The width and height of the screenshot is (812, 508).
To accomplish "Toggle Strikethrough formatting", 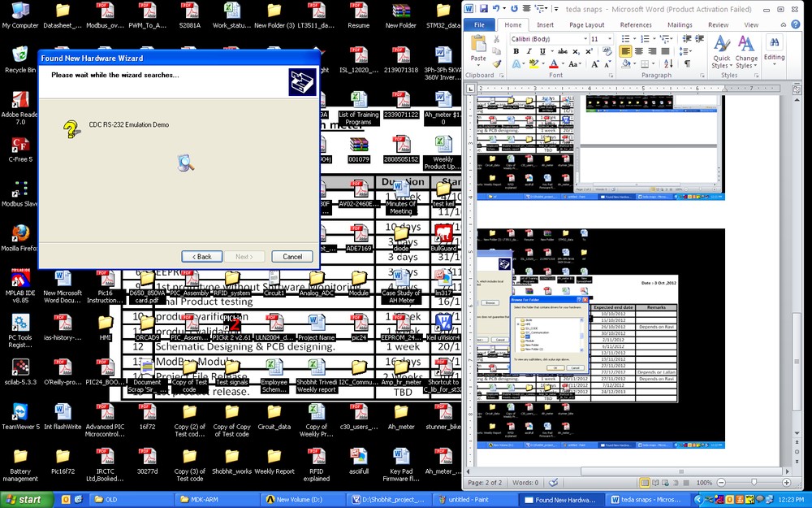I will [x=563, y=51].
